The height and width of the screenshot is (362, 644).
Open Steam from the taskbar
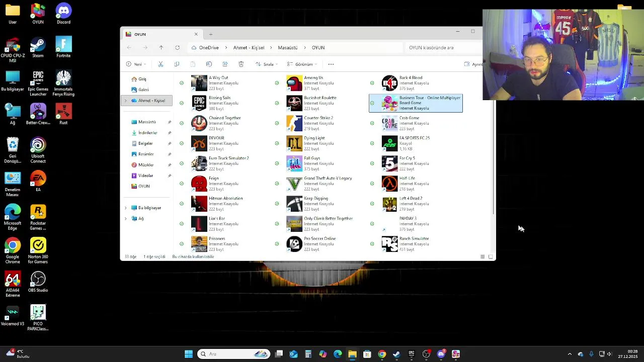(x=396, y=354)
